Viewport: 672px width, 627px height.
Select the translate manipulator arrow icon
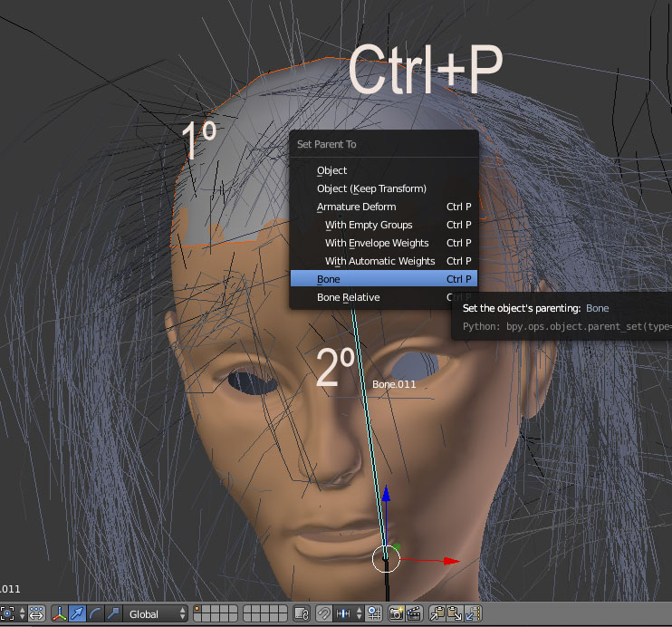[x=78, y=614]
